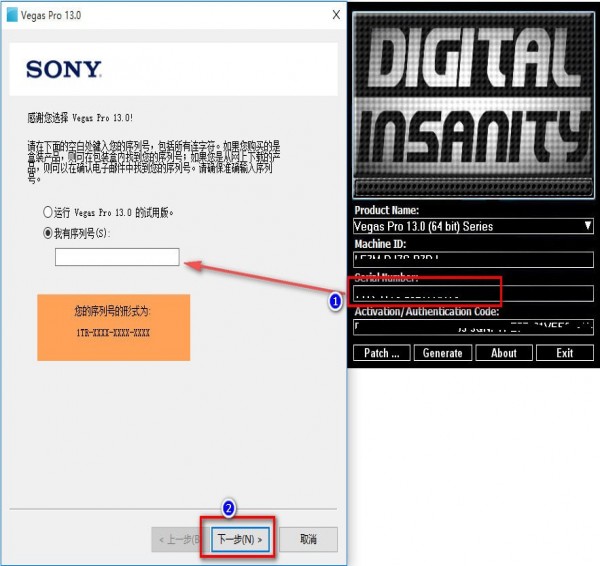Click the Generate button

pyautogui.click(x=443, y=353)
